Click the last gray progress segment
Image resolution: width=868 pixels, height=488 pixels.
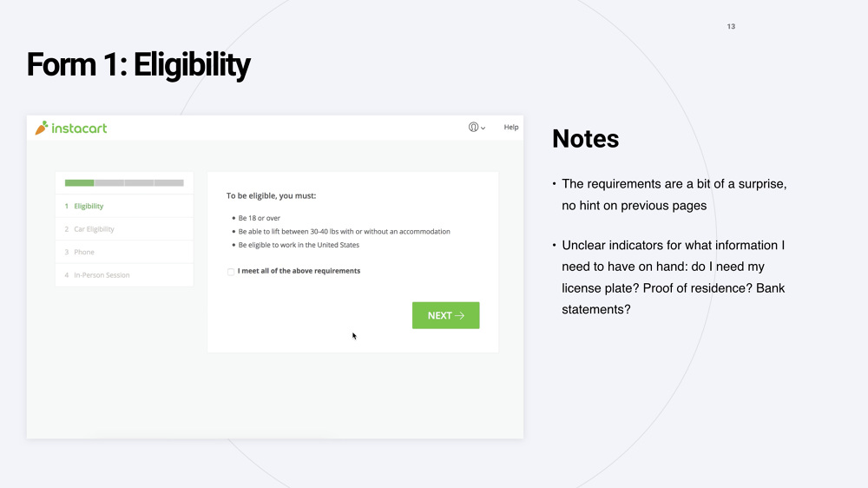click(x=169, y=183)
